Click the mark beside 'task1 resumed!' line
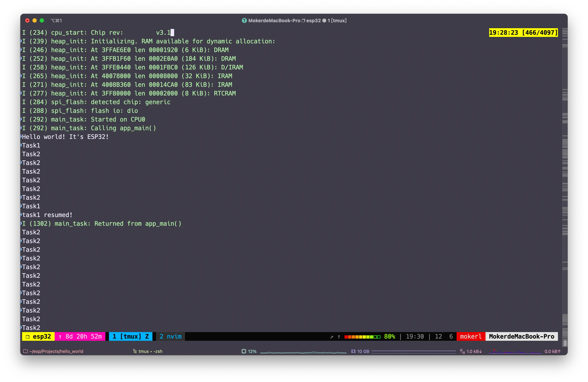 click(x=21, y=215)
